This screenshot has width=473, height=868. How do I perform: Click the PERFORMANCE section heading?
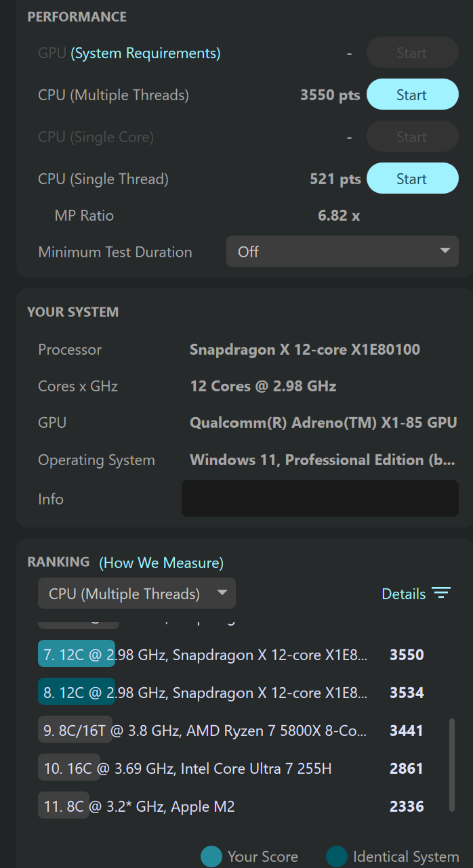tap(77, 17)
